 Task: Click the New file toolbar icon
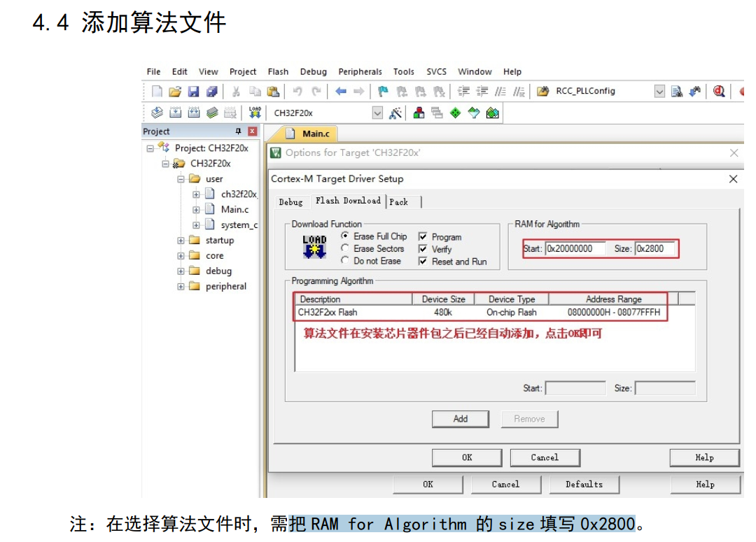(x=157, y=92)
